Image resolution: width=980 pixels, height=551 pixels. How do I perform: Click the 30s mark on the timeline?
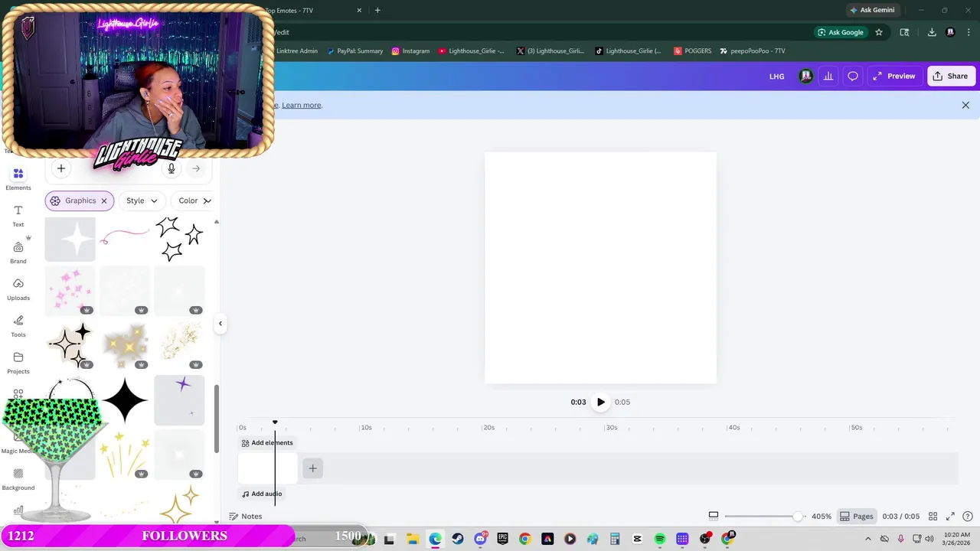pyautogui.click(x=611, y=428)
